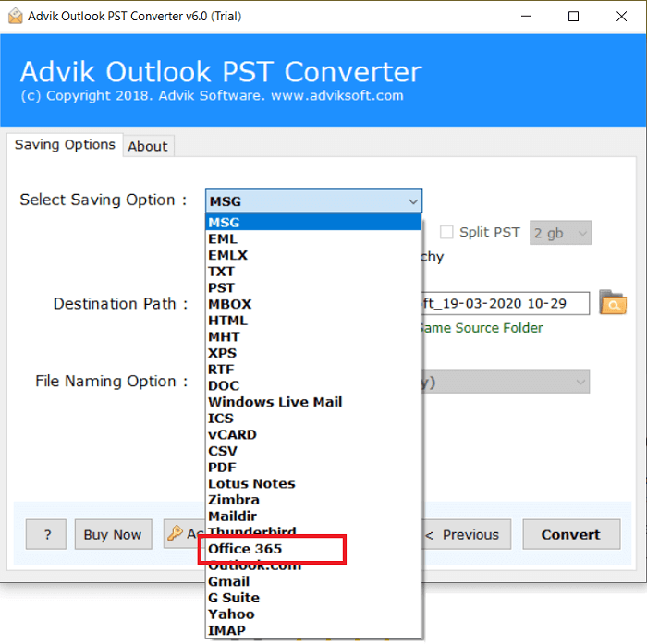This screenshot has width=647, height=644.
Task: Open the 2 gb split size dropdown
Action: [560, 233]
